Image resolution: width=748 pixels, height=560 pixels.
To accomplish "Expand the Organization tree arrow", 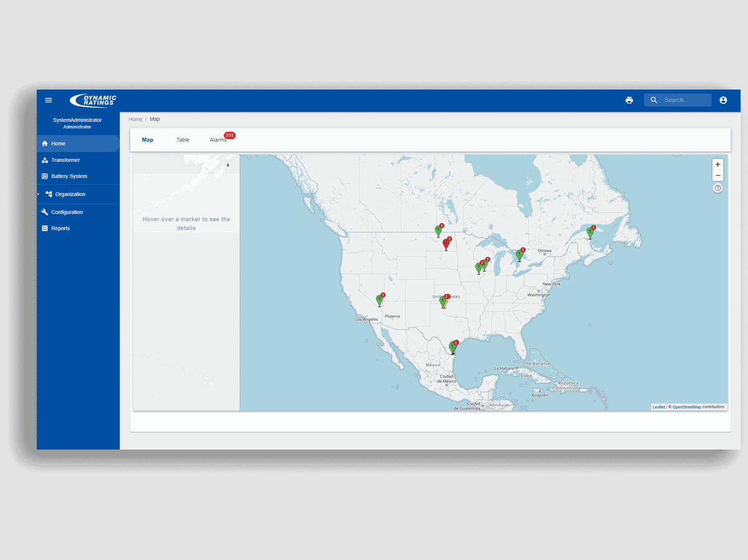I will [x=39, y=194].
